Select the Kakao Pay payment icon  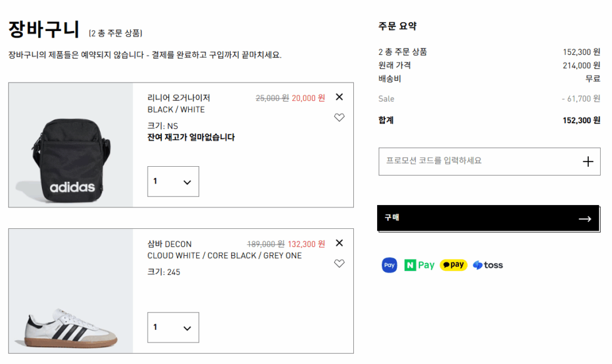tap(453, 265)
